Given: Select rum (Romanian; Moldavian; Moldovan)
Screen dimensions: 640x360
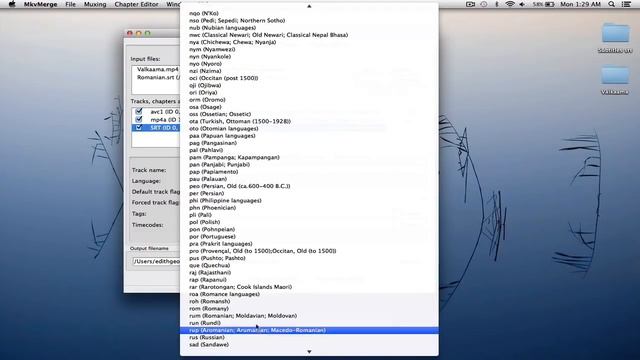Looking at the screenshot, I should click(x=309, y=316).
